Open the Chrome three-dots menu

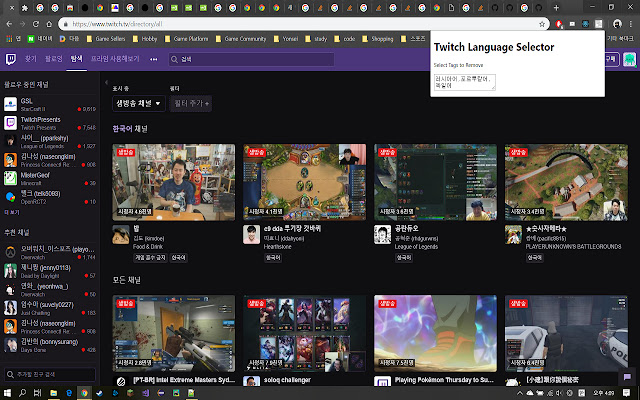[631, 24]
